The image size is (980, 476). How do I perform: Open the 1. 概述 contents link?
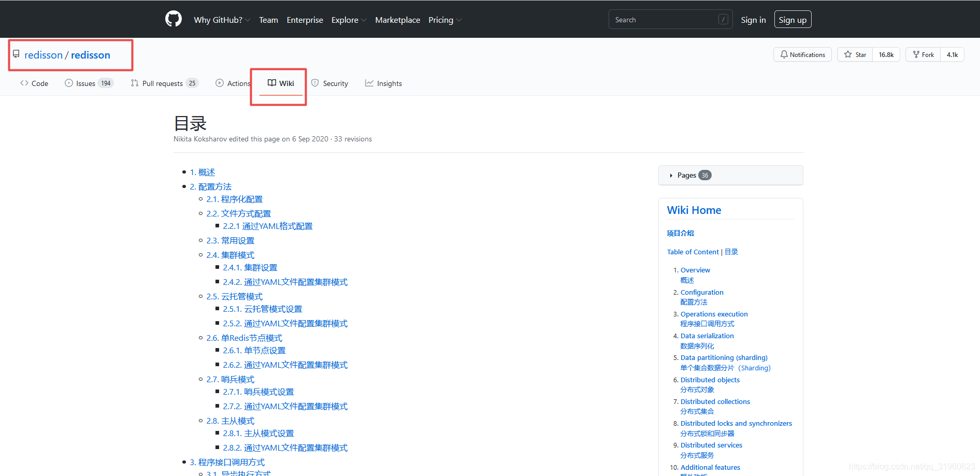(203, 172)
